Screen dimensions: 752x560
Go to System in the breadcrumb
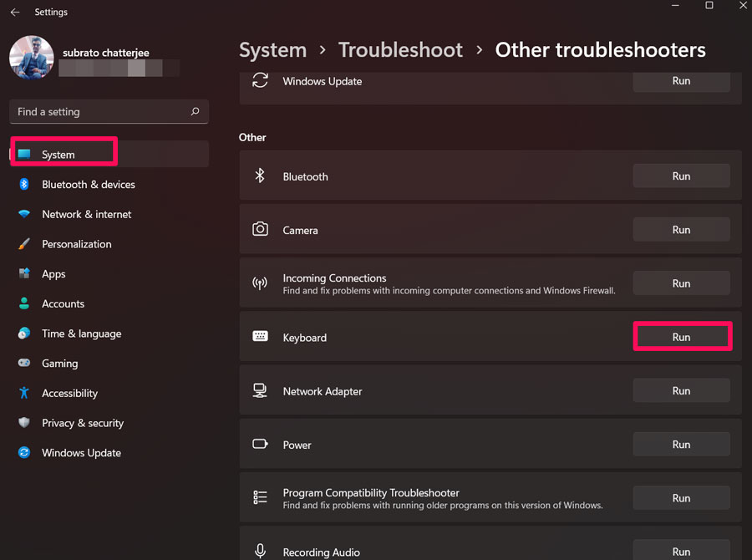pyautogui.click(x=273, y=50)
